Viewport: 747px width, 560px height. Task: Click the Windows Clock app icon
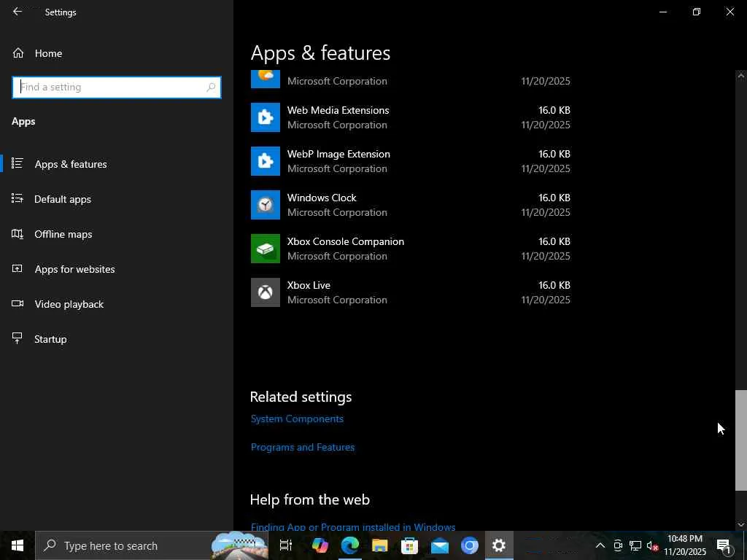(x=266, y=205)
